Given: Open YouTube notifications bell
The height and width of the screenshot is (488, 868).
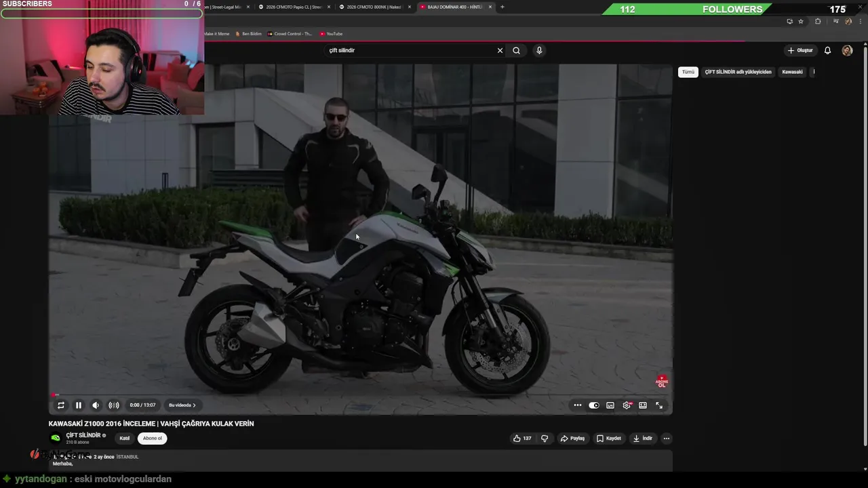Looking at the screenshot, I should coord(827,50).
